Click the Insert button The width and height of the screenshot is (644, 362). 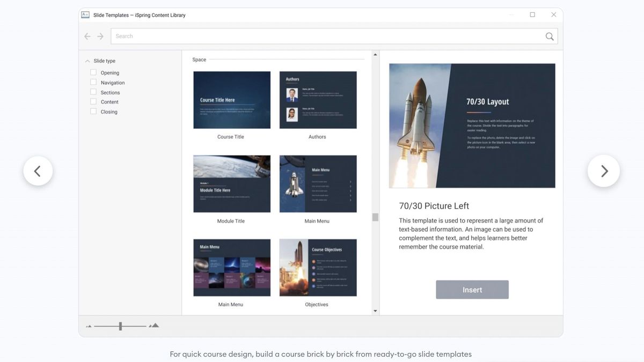coord(472,290)
